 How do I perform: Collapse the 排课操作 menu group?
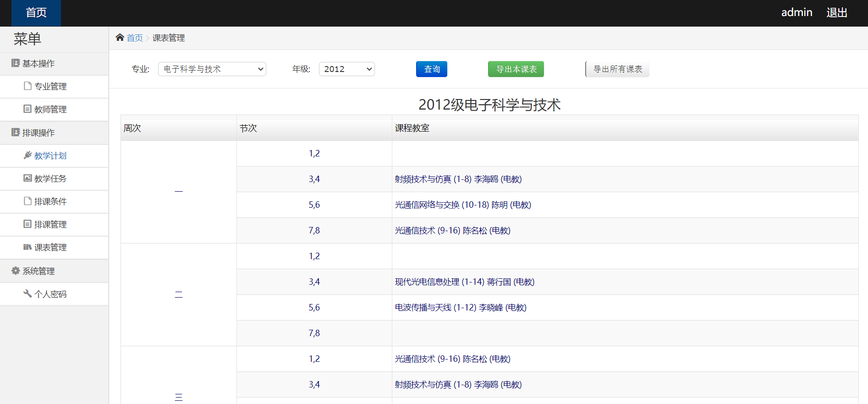(x=54, y=133)
